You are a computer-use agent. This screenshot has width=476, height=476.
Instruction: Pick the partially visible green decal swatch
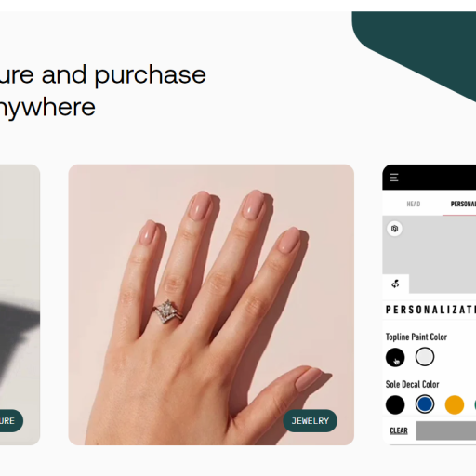click(475, 404)
